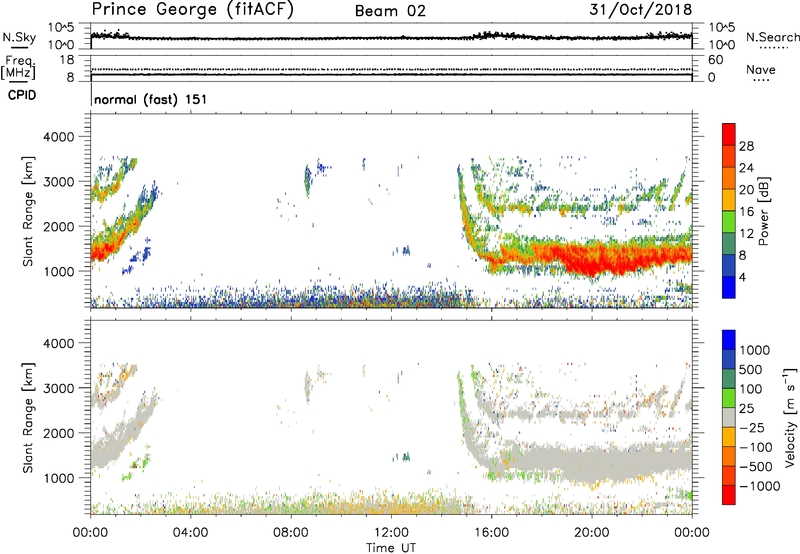The height and width of the screenshot is (554, 800).
Task: Select blue segment at Power colorbar bottom
Action: (729, 287)
